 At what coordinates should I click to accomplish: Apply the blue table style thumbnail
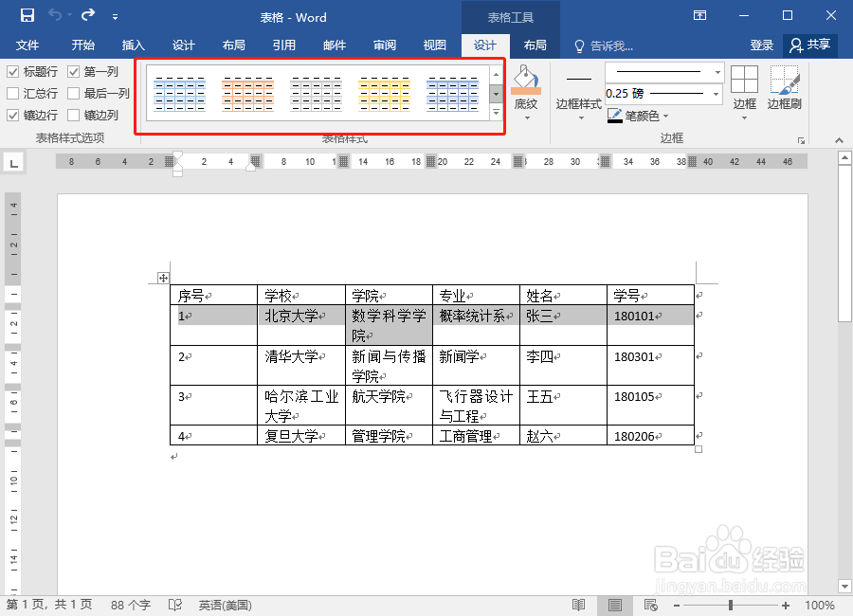179,94
